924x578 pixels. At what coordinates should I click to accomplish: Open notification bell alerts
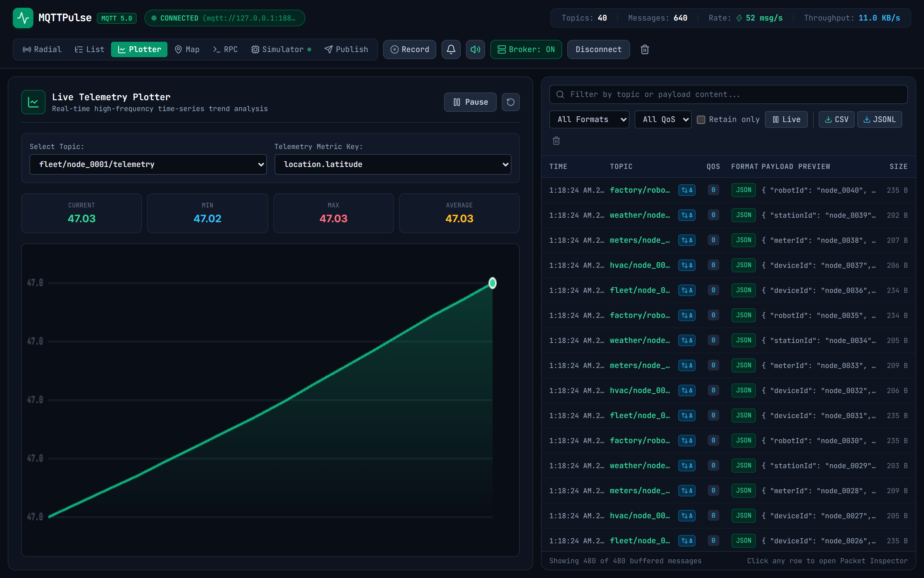tap(451, 49)
